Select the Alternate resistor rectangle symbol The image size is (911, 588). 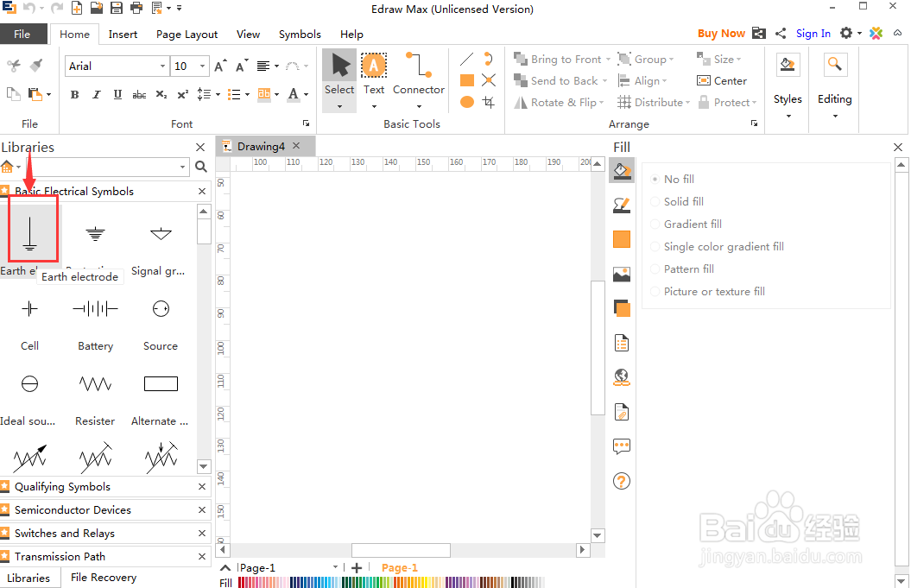161,384
